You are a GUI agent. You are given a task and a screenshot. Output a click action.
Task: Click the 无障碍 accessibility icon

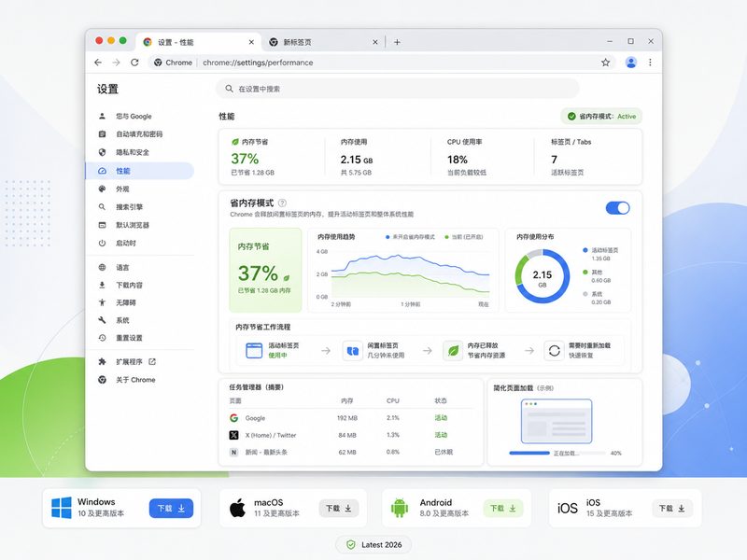pos(102,302)
